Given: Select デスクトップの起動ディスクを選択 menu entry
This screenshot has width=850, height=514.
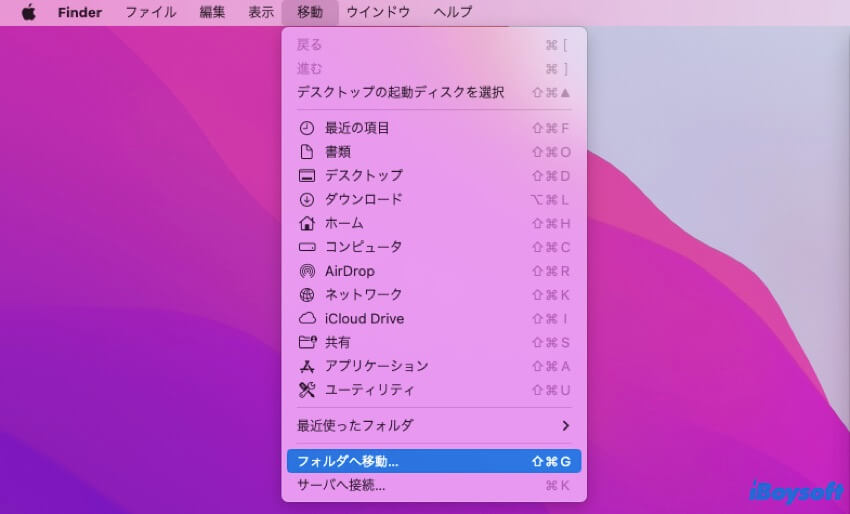Looking at the screenshot, I should (x=434, y=92).
